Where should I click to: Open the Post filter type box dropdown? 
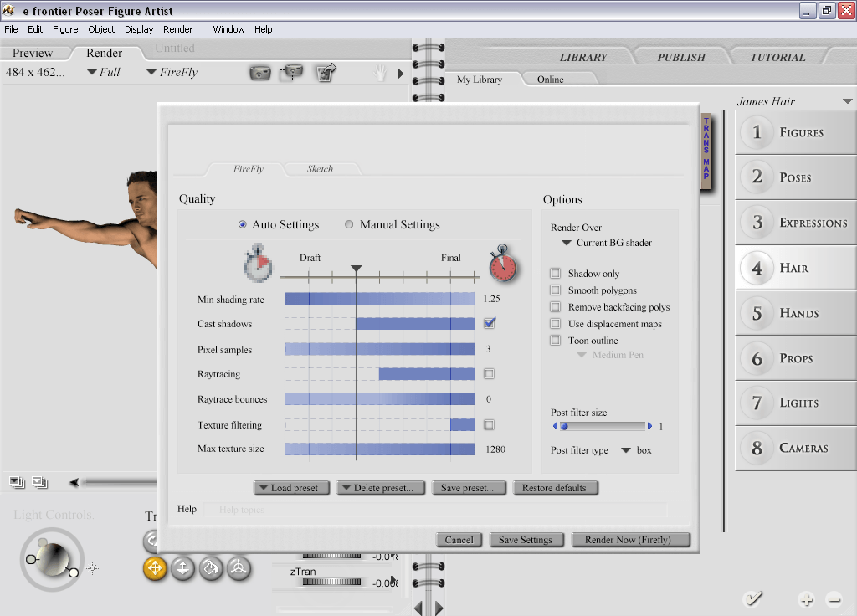(x=637, y=450)
